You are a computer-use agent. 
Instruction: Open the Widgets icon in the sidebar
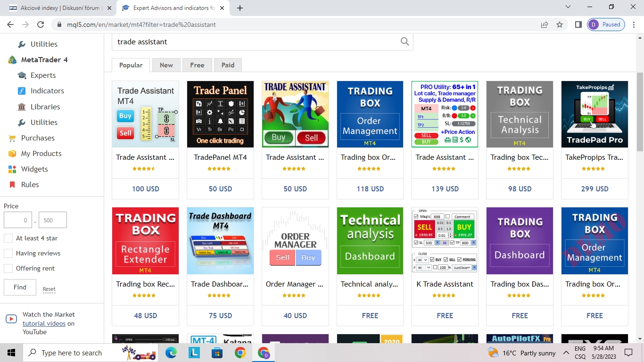(x=12, y=169)
